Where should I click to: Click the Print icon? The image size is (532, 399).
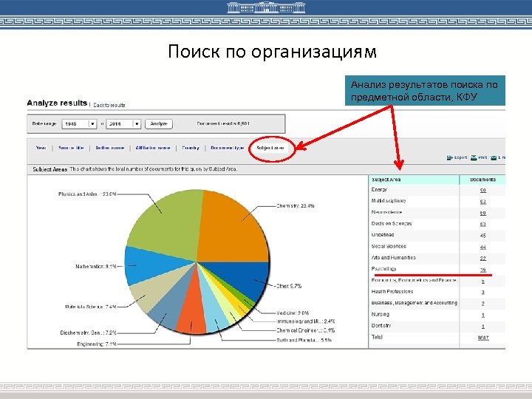pyautogui.click(x=474, y=158)
